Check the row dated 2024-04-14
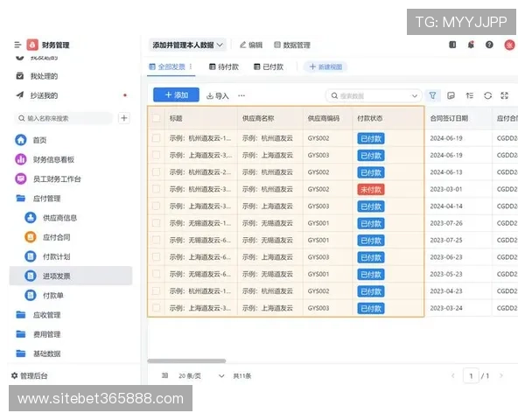Viewport: 525px width, 420px height. point(156,206)
